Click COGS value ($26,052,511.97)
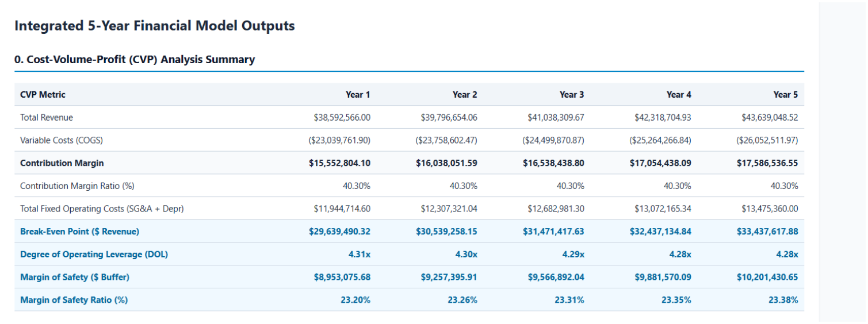 [x=767, y=140]
